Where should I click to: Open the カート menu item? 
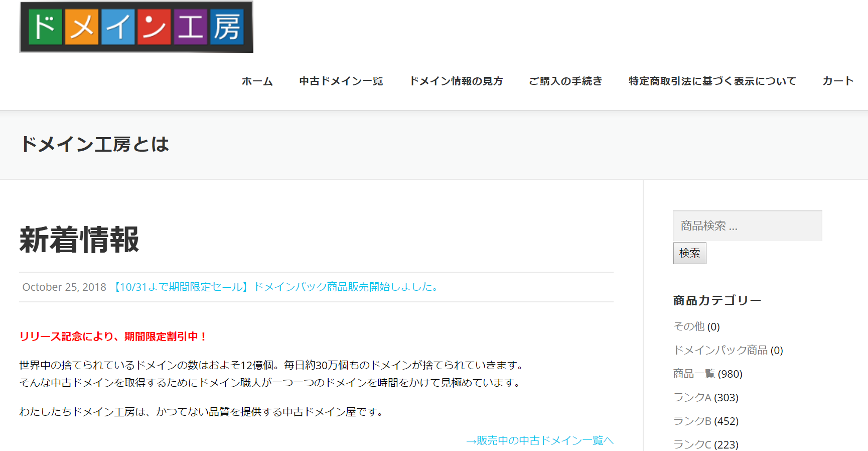click(x=837, y=81)
